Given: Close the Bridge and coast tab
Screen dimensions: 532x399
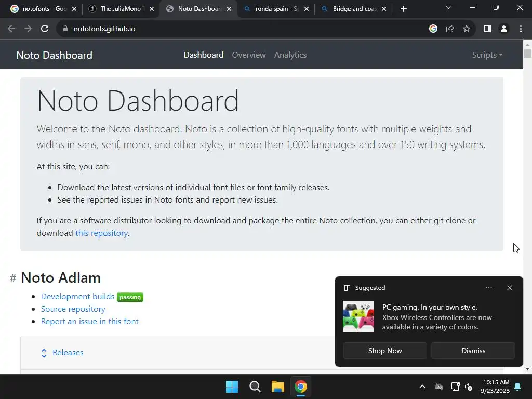Looking at the screenshot, I should tap(384, 9).
